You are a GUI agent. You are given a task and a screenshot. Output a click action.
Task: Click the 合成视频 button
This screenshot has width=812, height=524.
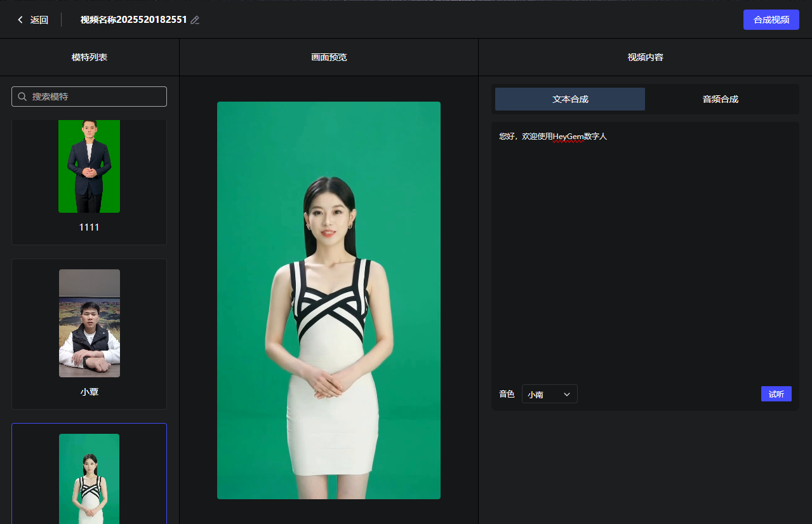[x=771, y=20]
